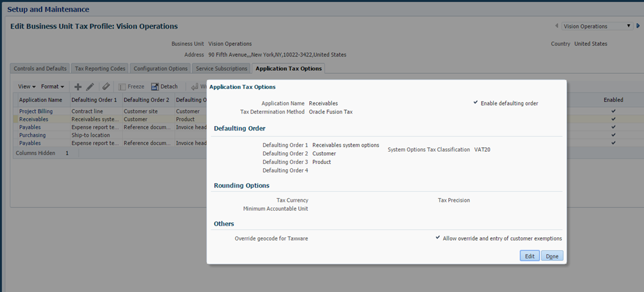Expand the Format menu dropdown
644x292 pixels.
[x=53, y=87]
